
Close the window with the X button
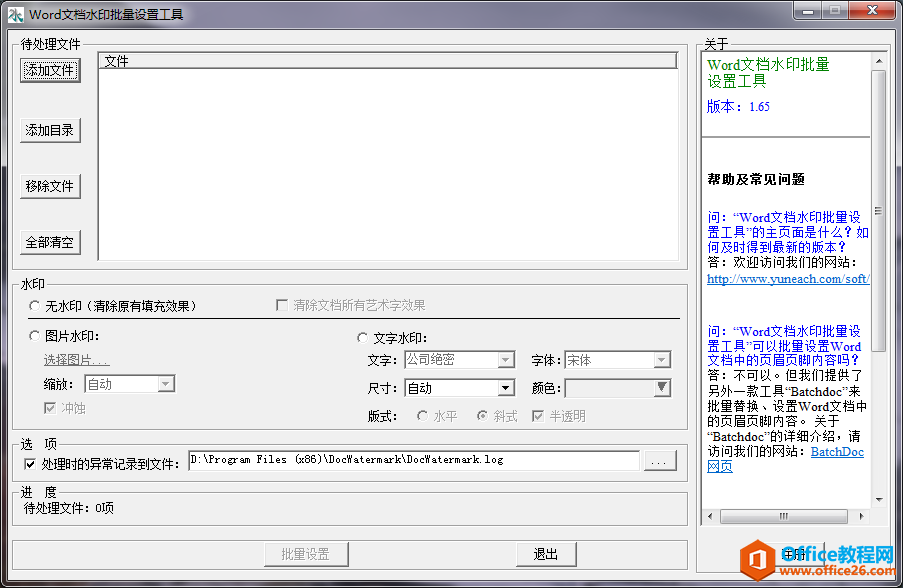[872, 10]
